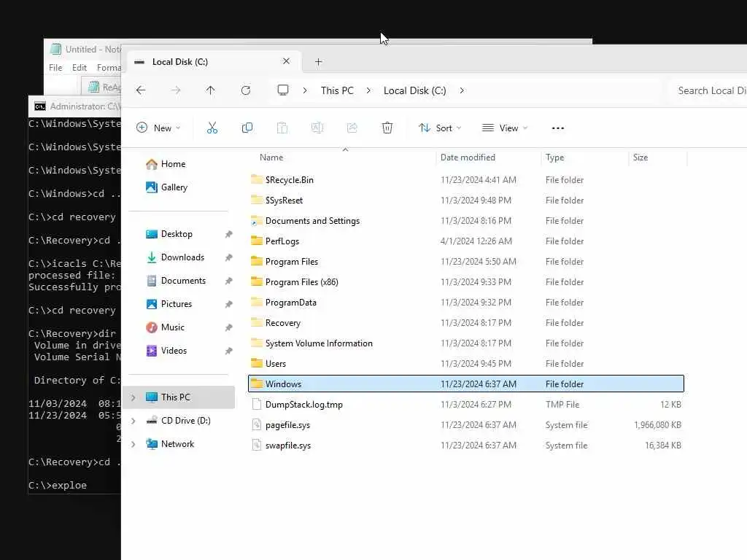Expand CD Drive (D:) in navigation tree
The width and height of the screenshot is (747, 560).
point(133,421)
